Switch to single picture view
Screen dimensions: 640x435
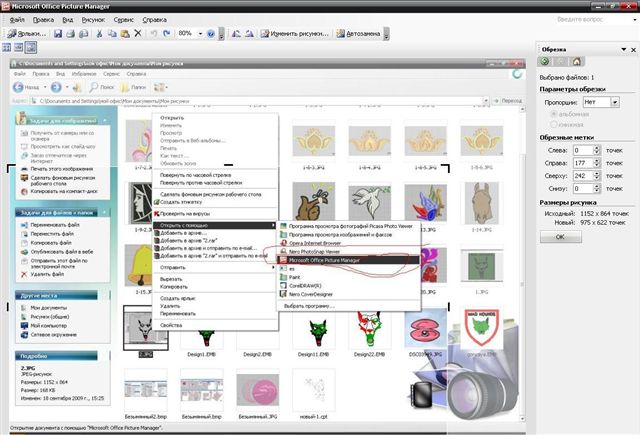tap(31, 47)
